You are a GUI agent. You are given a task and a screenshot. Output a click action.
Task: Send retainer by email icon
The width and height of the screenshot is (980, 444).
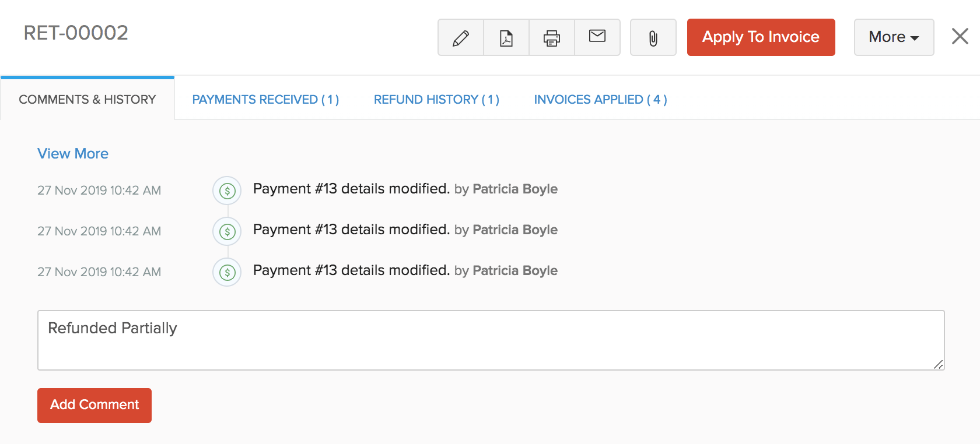(597, 37)
